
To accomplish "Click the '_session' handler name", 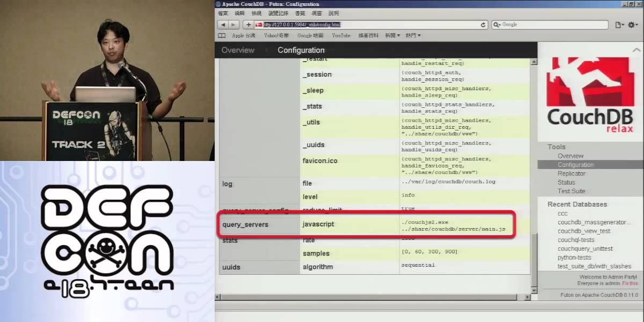I will 317,75.
